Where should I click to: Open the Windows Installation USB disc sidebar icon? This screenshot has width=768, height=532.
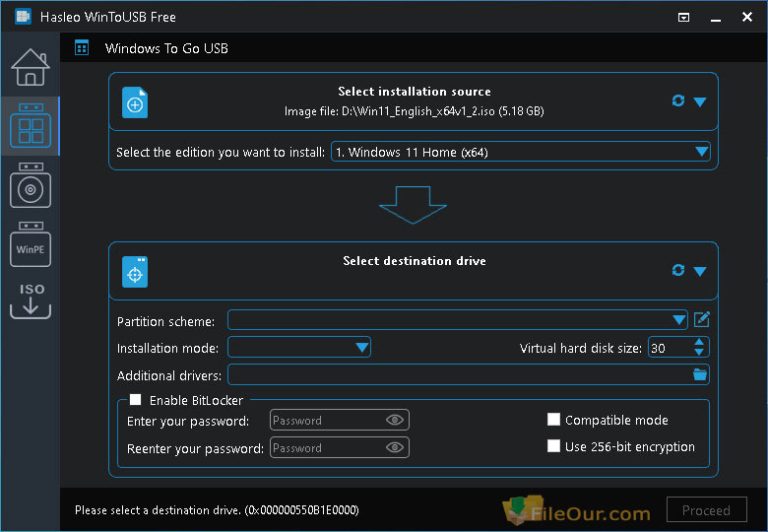[30, 185]
